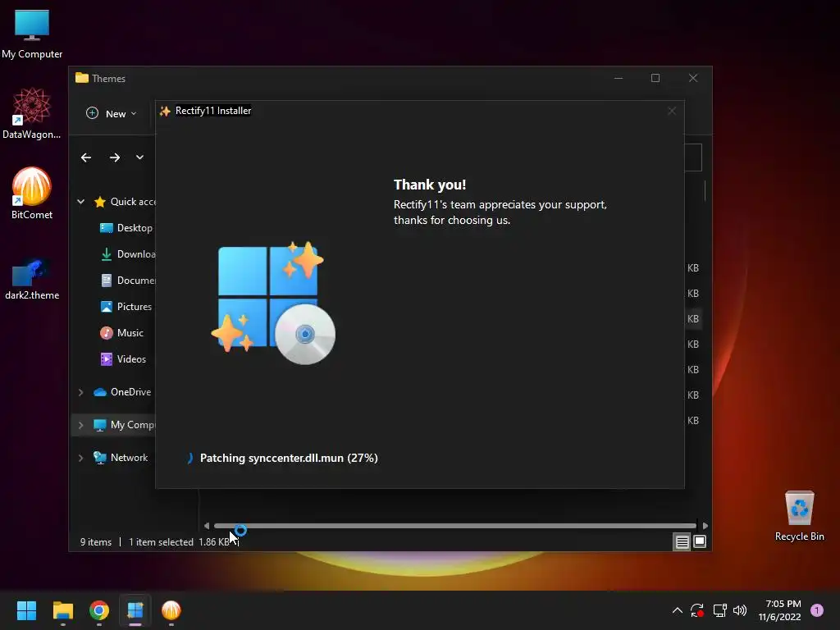Click the Rectify11 Installer sparkle icon in title bar
Viewport: 840px width, 630px height.
[x=165, y=111]
